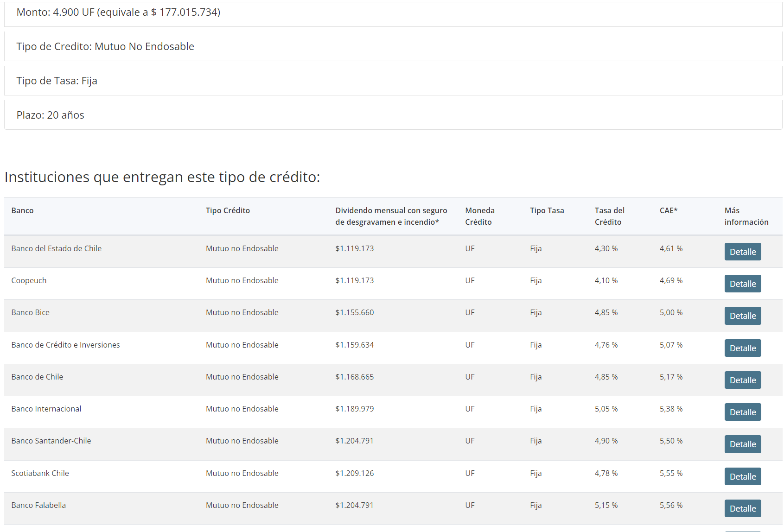Click Mutuo no Endosable in Banco Bice row

click(242, 312)
